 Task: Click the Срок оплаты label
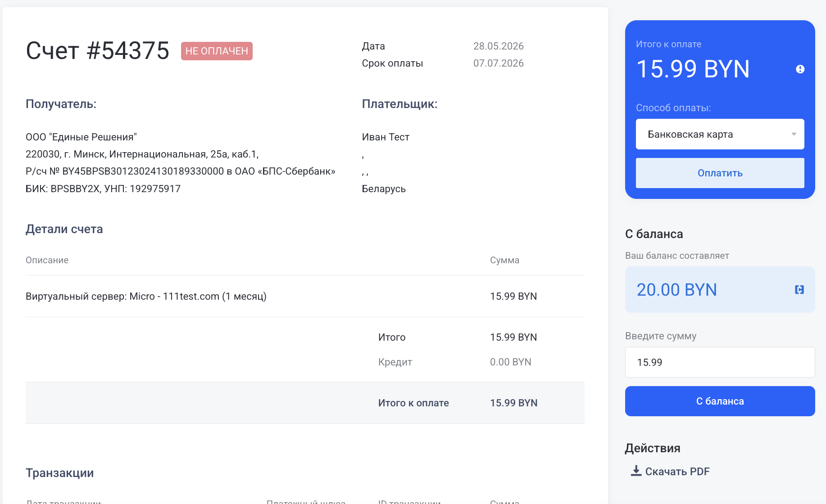tap(392, 63)
